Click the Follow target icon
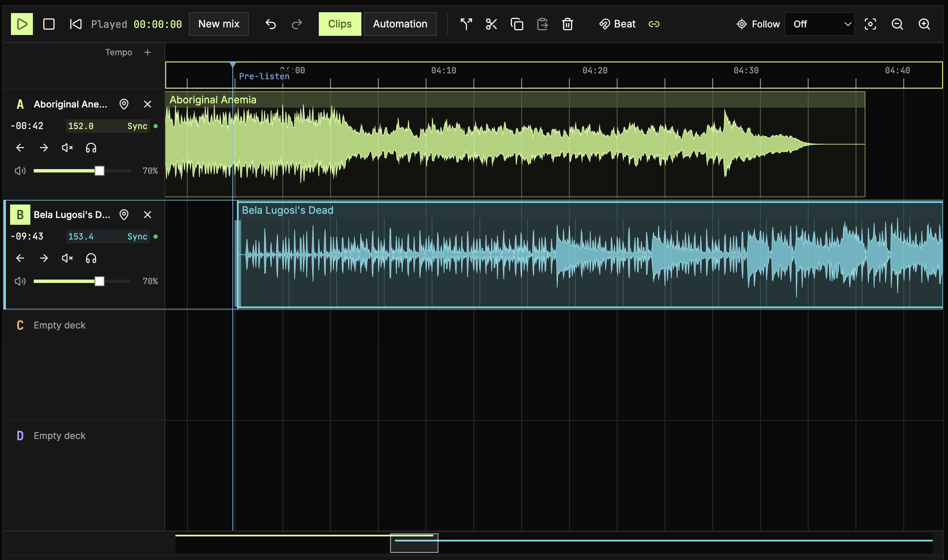Screen dimensions: 948x560 click(742, 24)
